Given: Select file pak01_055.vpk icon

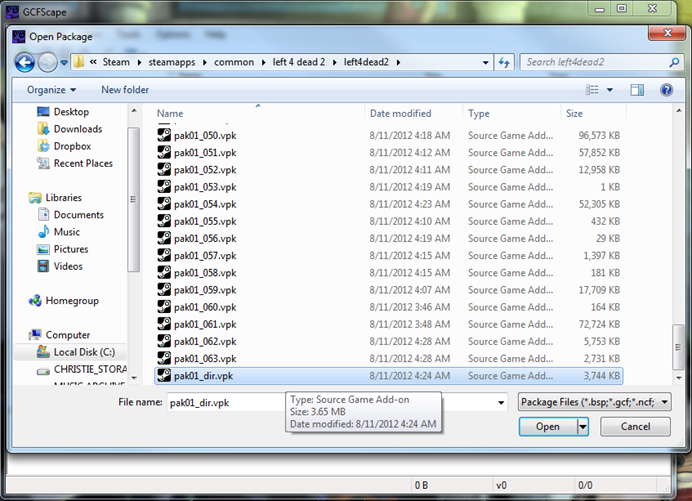Looking at the screenshot, I should [x=164, y=221].
